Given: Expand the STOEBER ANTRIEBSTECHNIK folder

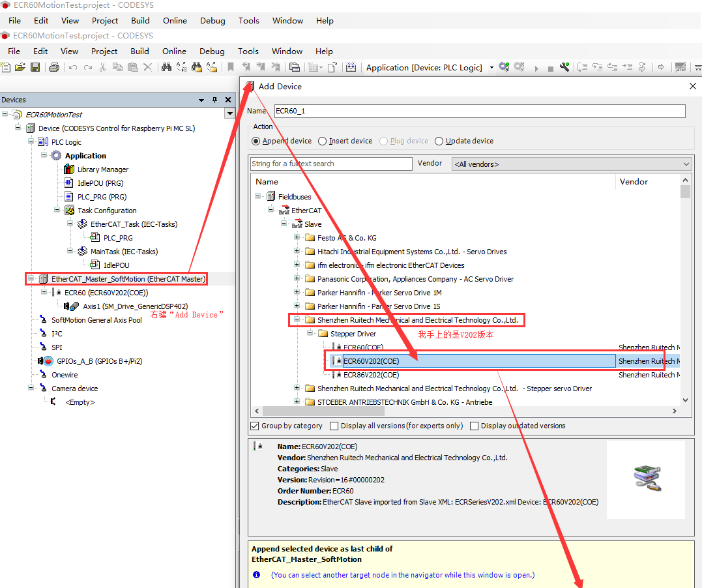Looking at the screenshot, I should tap(297, 402).
